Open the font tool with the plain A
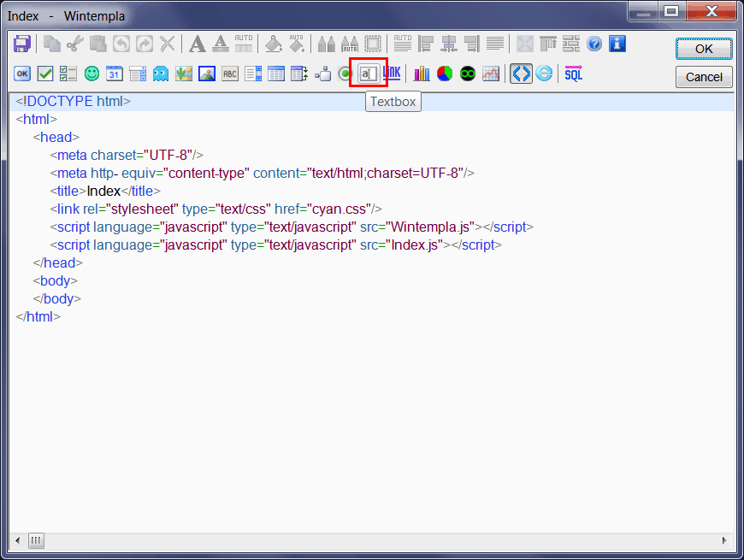The image size is (744, 560). coord(198,44)
